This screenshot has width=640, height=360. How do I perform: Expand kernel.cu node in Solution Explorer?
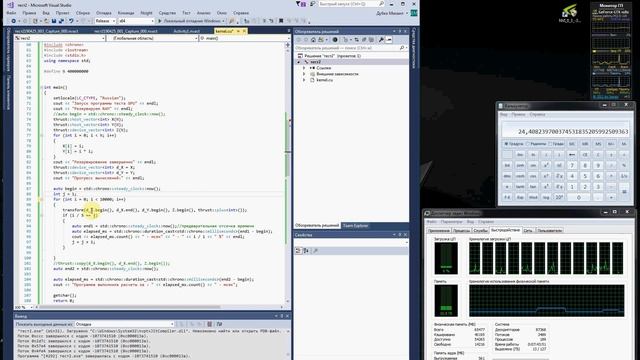click(x=304, y=80)
